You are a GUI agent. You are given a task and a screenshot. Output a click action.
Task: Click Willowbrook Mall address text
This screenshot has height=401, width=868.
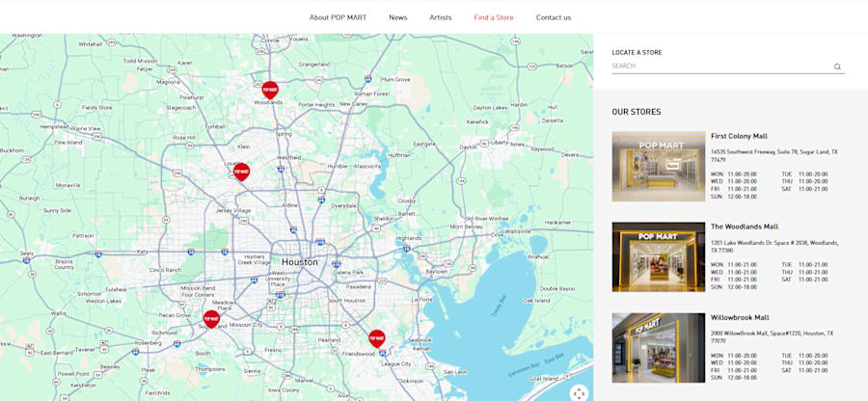point(772,336)
